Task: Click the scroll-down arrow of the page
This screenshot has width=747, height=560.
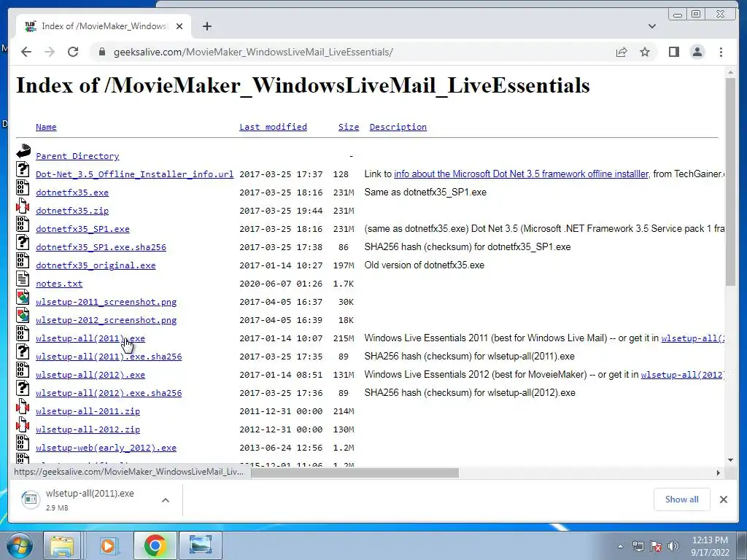Action: click(731, 460)
